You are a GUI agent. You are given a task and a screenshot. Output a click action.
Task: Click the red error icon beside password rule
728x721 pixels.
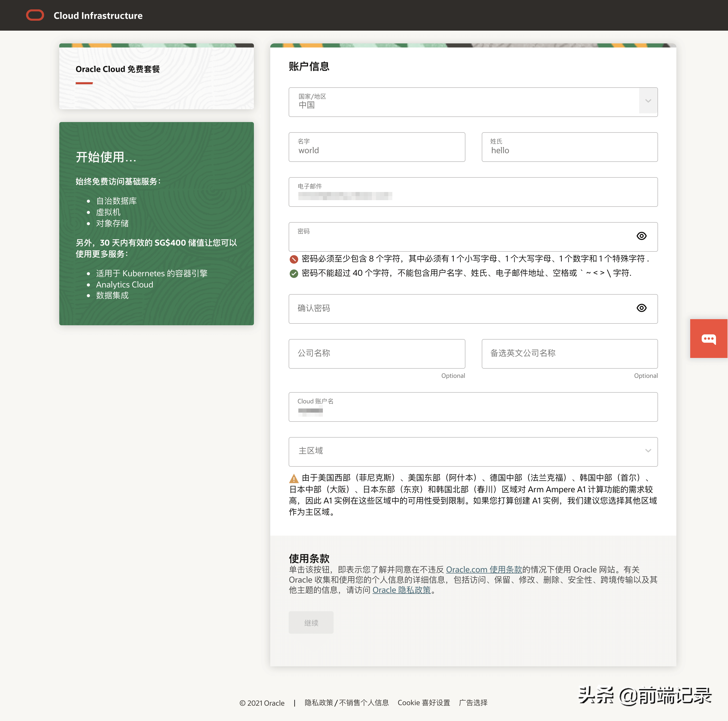(x=293, y=259)
